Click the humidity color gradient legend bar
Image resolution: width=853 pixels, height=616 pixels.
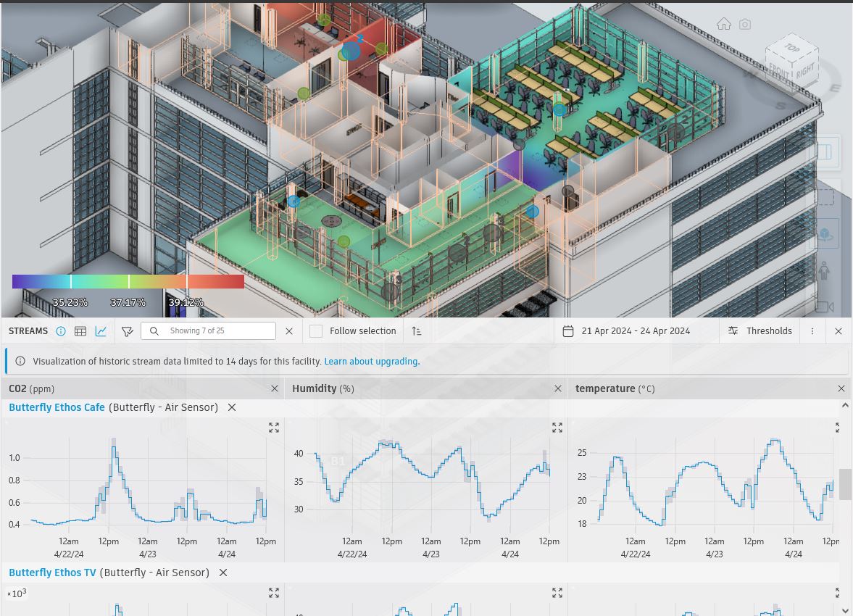tap(128, 282)
